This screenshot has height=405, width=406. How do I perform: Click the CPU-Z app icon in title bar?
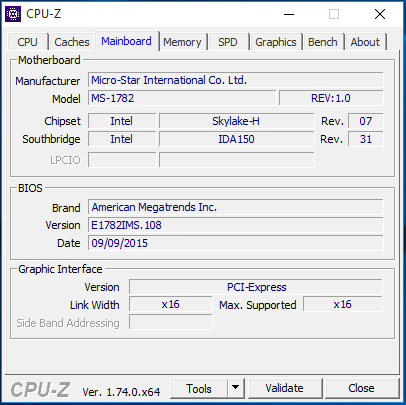point(13,14)
